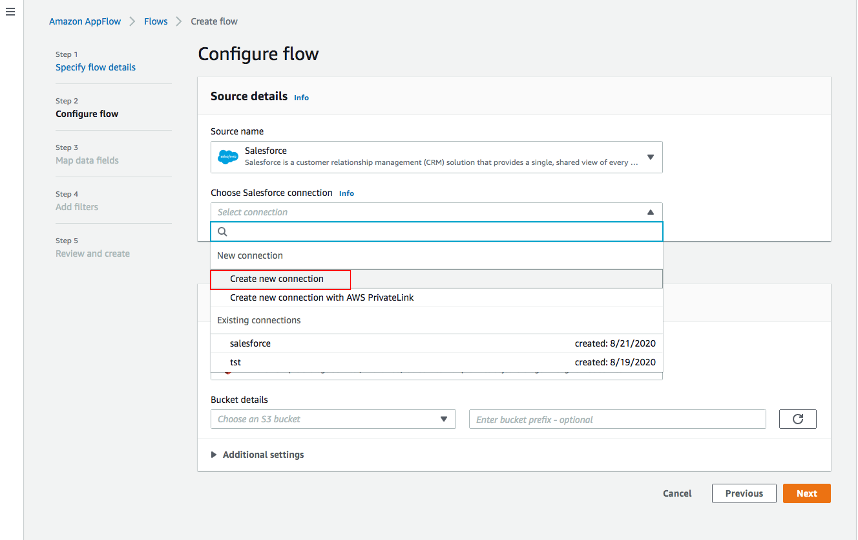The image size is (858, 540).
Task: Click the Cancel button
Action: coord(677,493)
